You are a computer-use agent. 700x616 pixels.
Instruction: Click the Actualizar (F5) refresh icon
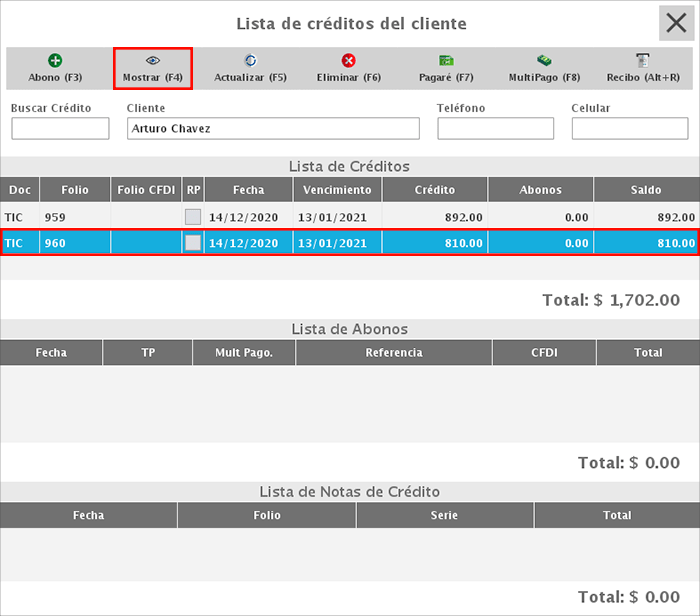pyautogui.click(x=250, y=60)
